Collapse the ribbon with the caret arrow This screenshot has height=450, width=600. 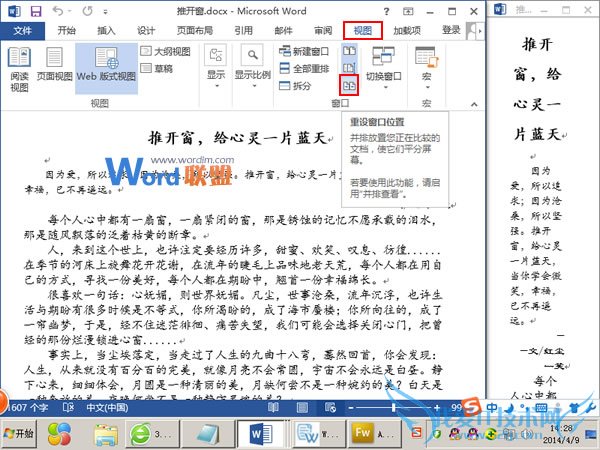coord(474,104)
